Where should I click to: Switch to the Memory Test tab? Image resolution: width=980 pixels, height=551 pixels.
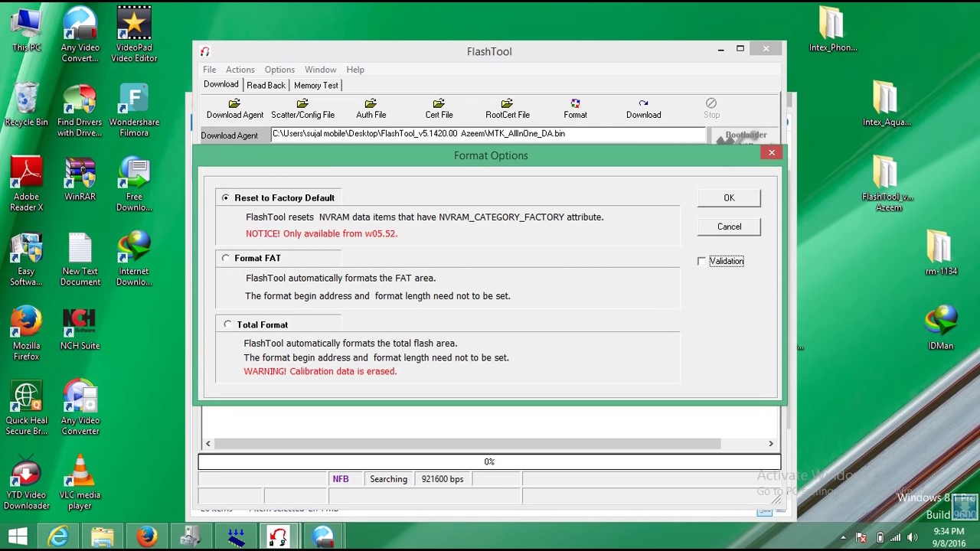click(315, 85)
